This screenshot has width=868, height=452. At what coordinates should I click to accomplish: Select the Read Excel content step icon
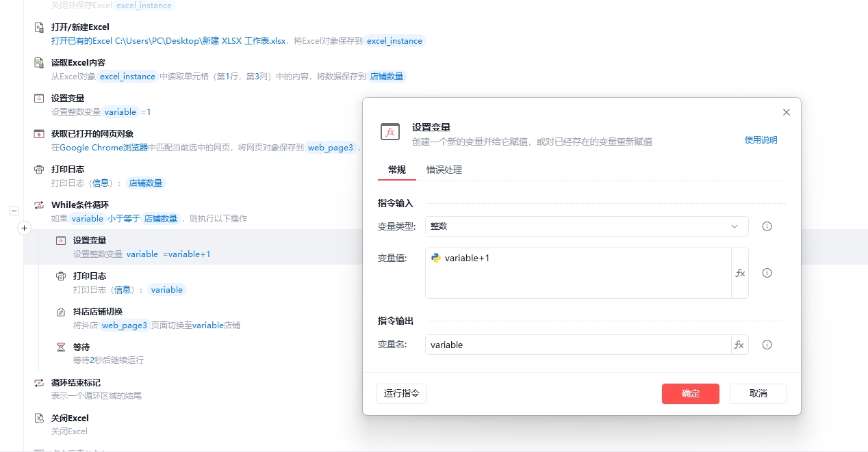click(x=39, y=63)
